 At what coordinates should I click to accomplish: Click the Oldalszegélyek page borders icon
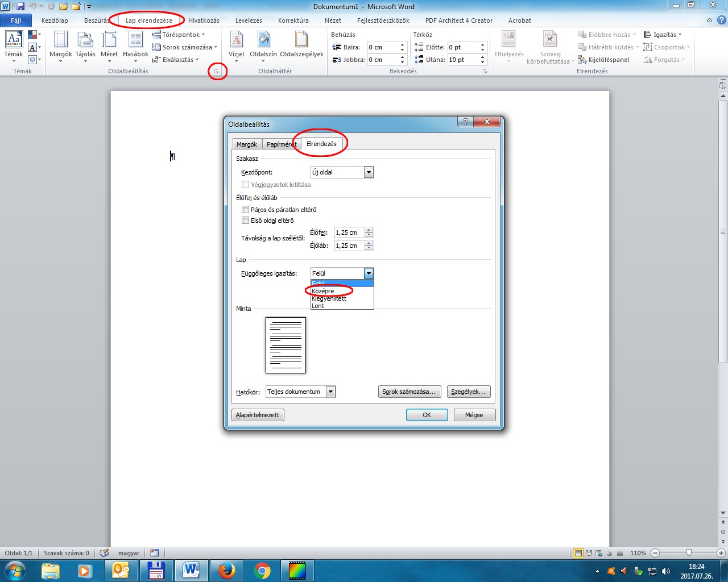pos(301,40)
